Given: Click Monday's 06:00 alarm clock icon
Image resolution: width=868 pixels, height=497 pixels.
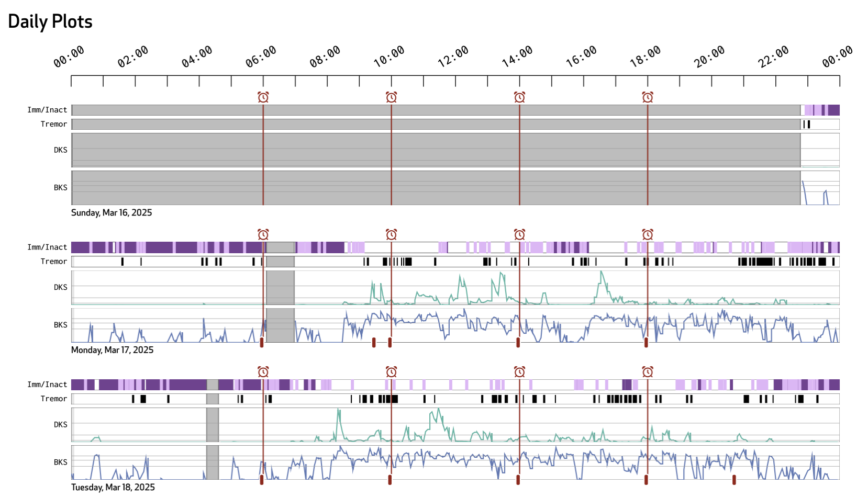Looking at the screenshot, I should (x=263, y=234).
